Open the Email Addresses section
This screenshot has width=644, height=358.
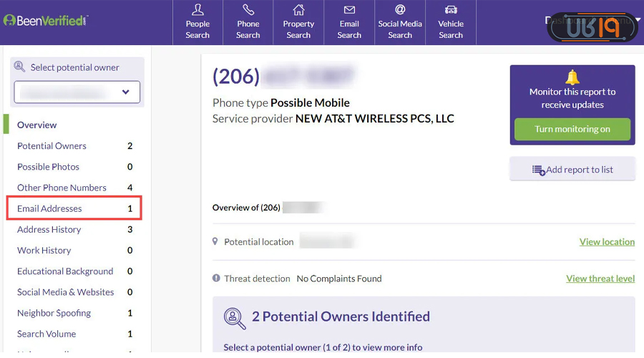click(x=50, y=208)
